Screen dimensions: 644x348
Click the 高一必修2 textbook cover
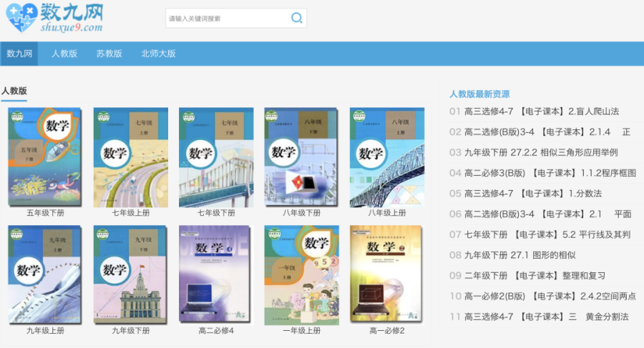(x=387, y=274)
